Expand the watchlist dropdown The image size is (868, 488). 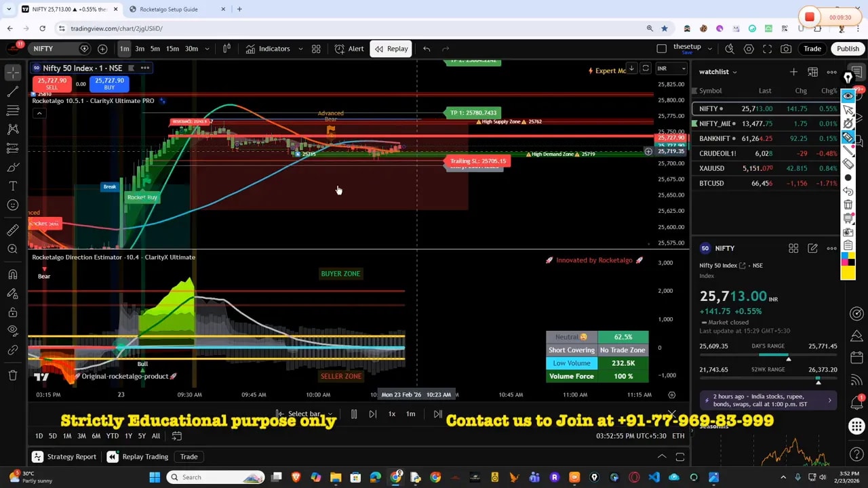(x=736, y=72)
